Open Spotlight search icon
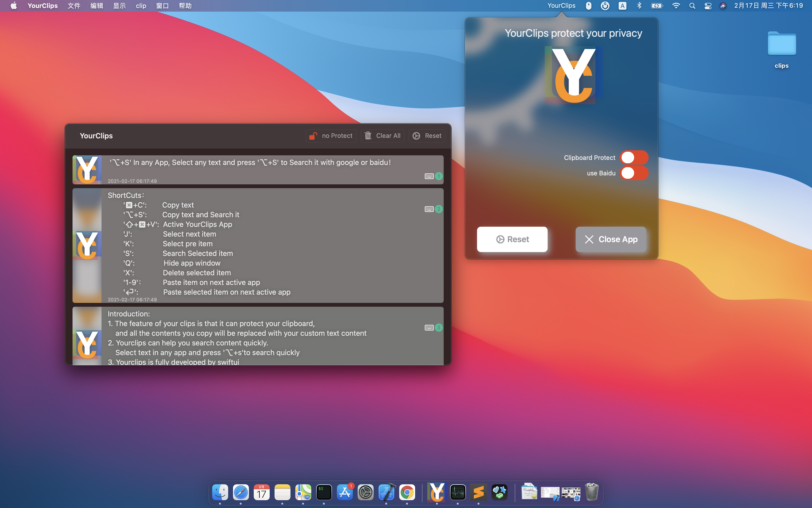The height and width of the screenshot is (508, 812). pos(692,6)
